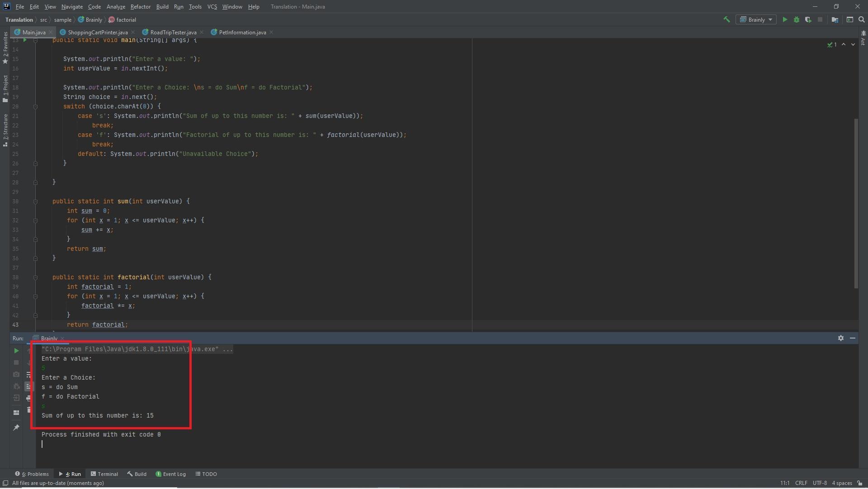Open Run panel settings gear
868x489 pixels.
click(x=841, y=339)
